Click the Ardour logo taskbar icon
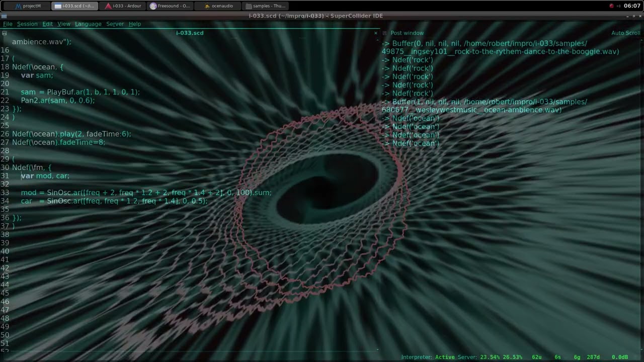 point(109,6)
